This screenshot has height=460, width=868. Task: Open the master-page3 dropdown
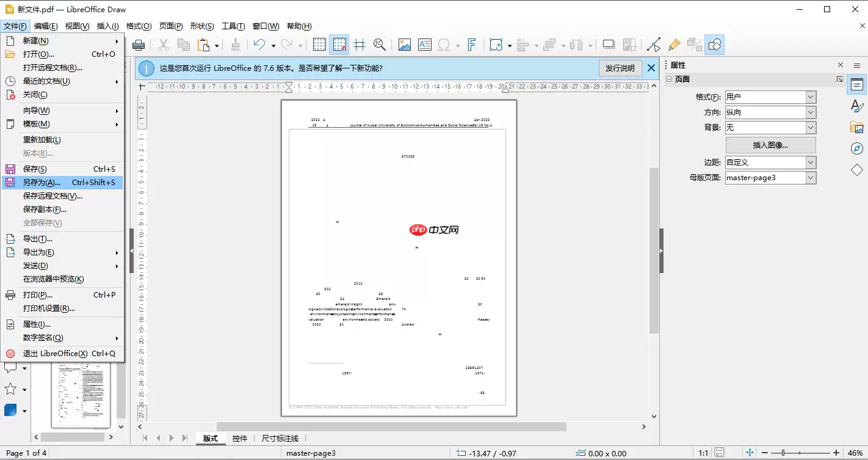click(x=811, y=177)
